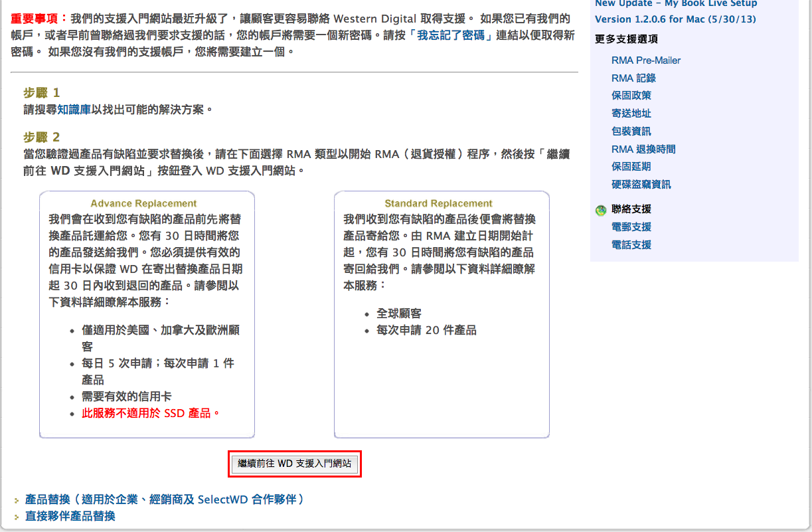
Task: Click the 需要有效的信用卡 bullet item
Action: 127,397
